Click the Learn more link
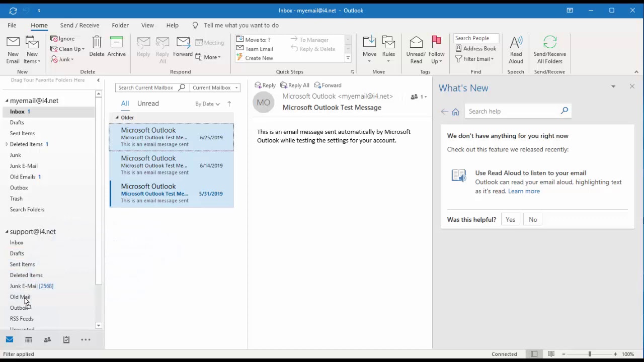Image resolution: width=644 pixels, height=362 pixels. point(524,191)
